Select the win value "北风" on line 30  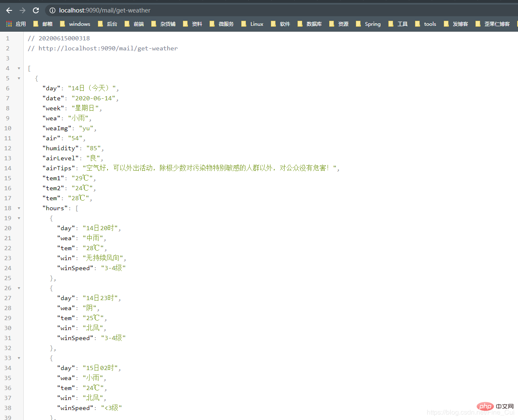coord(93,328)
